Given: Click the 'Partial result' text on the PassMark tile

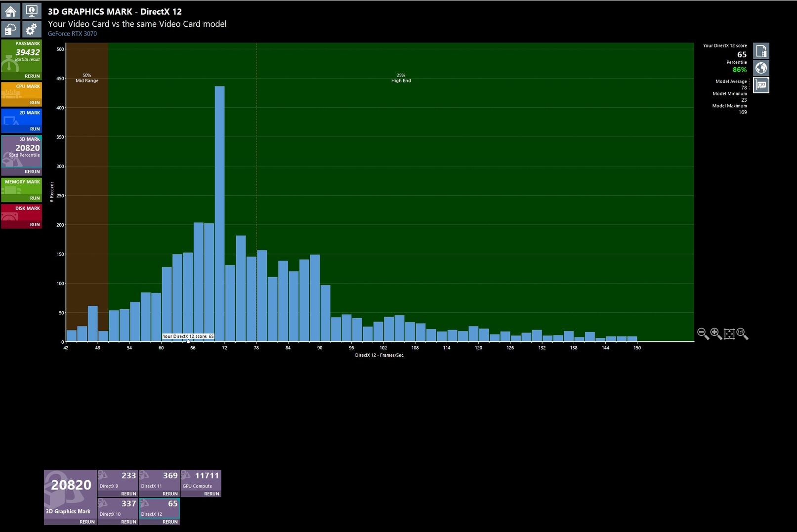Looking at the screenshot, I should pyautogui.click(x=27, y=59).
